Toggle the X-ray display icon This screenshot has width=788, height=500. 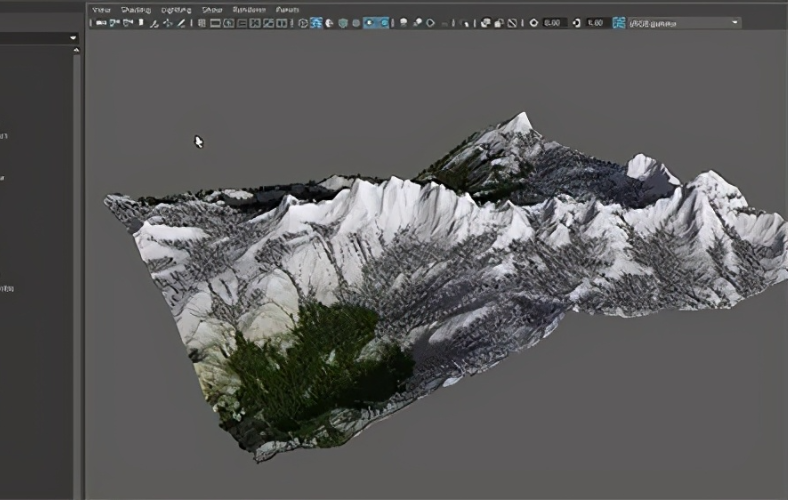pyautogui.click(x=485, y=23)
